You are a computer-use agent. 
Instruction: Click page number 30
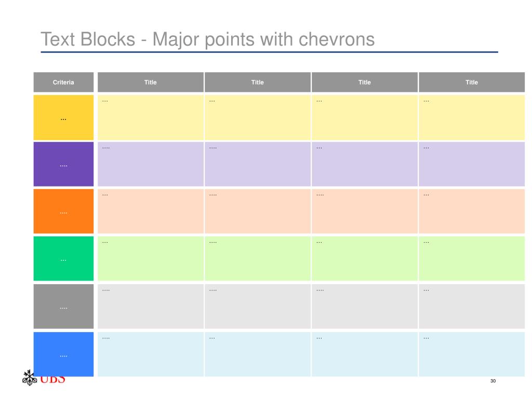pyautogui.click(x=493, y=381)
